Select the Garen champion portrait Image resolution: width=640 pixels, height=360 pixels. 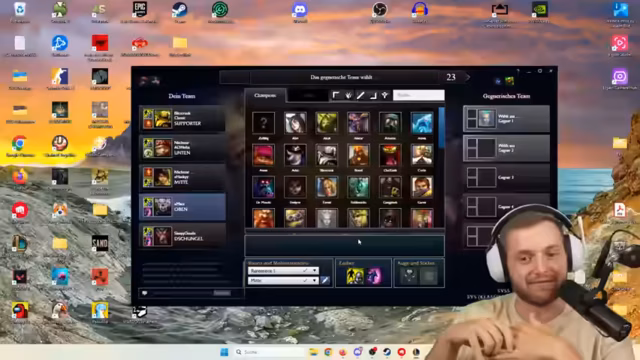pyautogui.click(x=422, y=187)
